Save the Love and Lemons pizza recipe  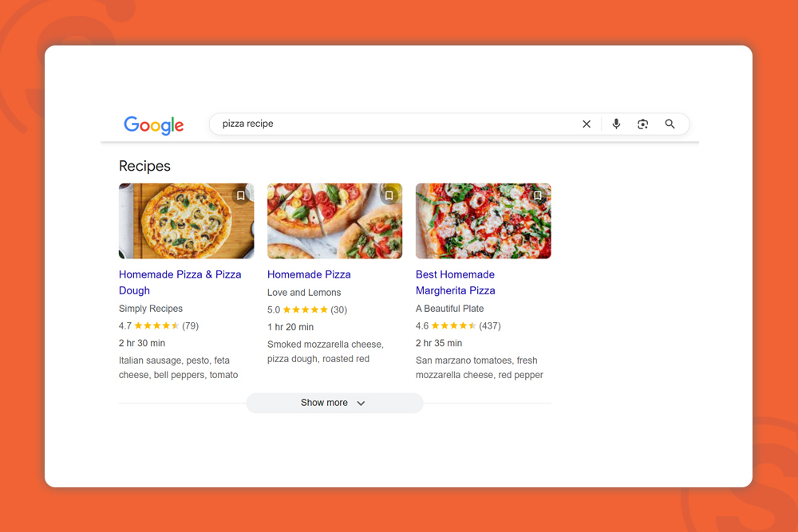coord(389,196)
